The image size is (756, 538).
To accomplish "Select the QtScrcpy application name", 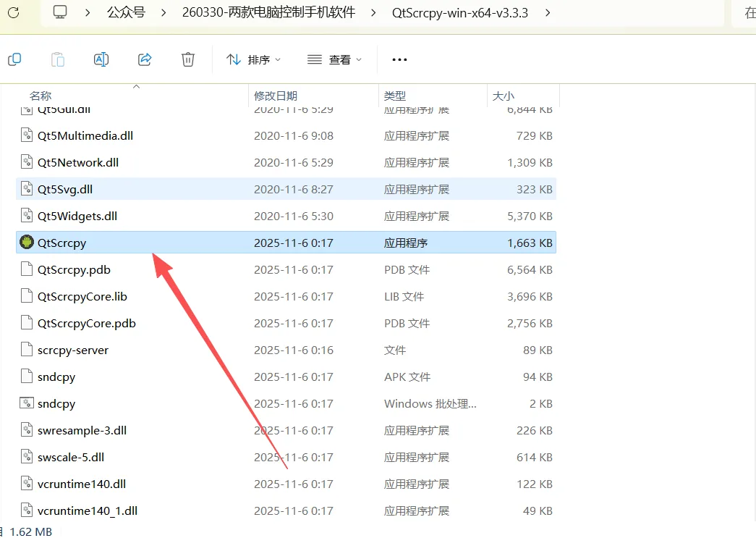I will coord(61,243).
